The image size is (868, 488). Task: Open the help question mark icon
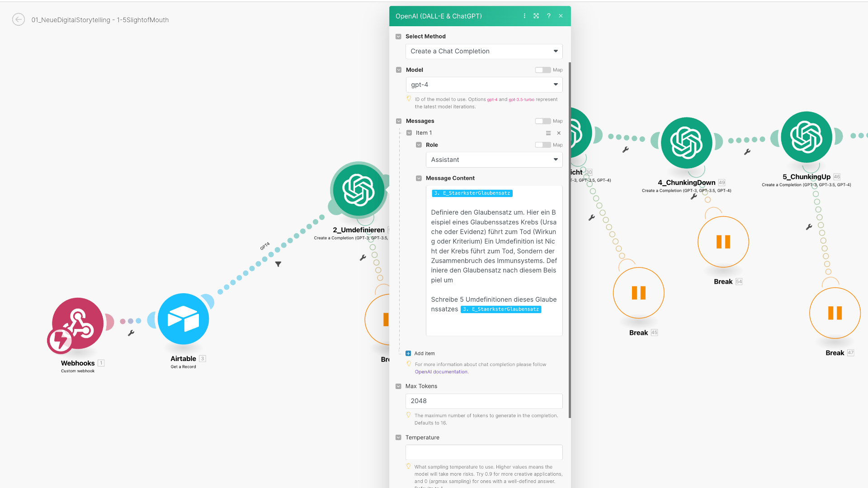pyautogui.click(x=548, y=16)
